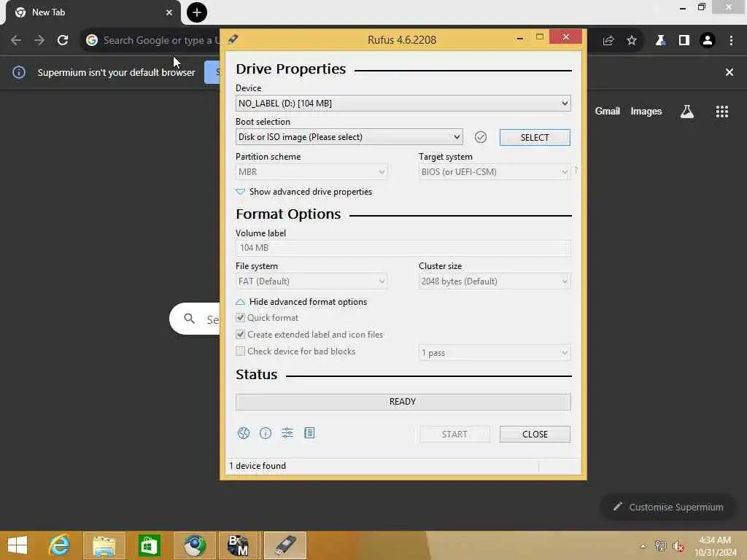Click the New Tab tab label
Screen dimensions: 747x560
coord(49,12)
